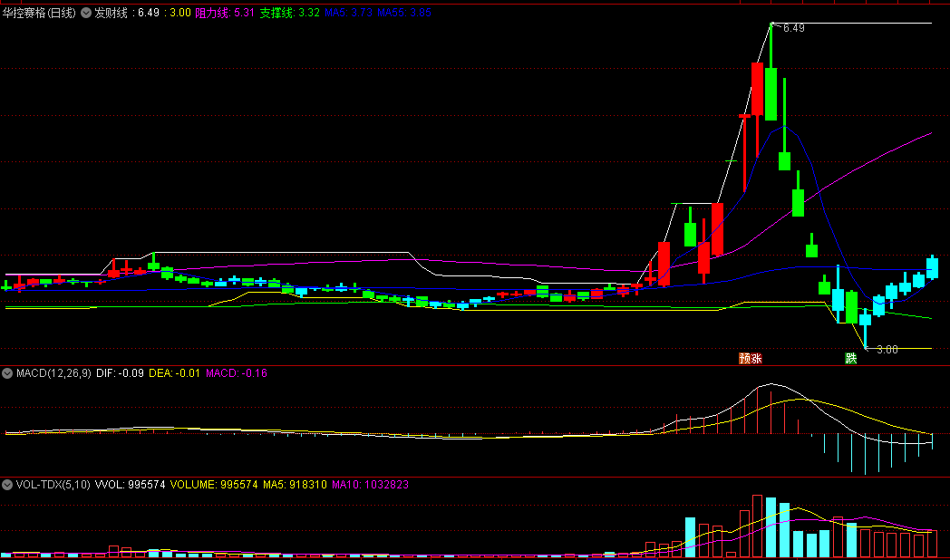Image resolution: width=950 pixels, height=560 pixels.
Task: Select the rightmost cyan candle in the price chart
Action: tap(933, 267)
